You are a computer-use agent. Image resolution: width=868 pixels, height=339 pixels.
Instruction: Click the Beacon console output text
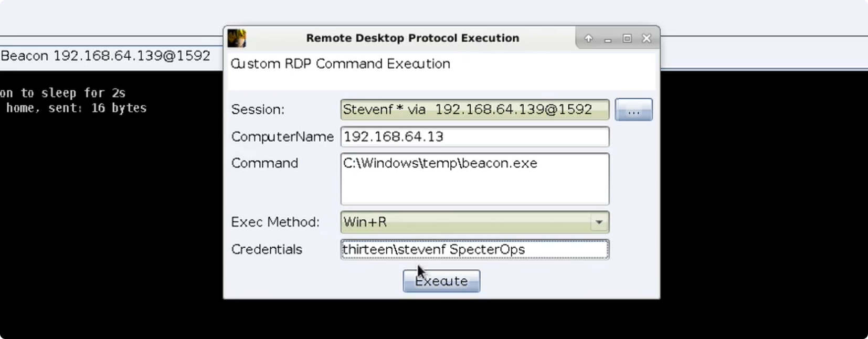tap(73, 100)
